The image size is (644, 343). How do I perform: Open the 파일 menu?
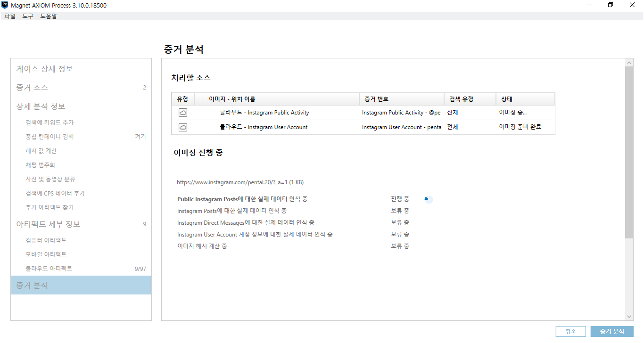pyautogui.click(x=9, y=16)
